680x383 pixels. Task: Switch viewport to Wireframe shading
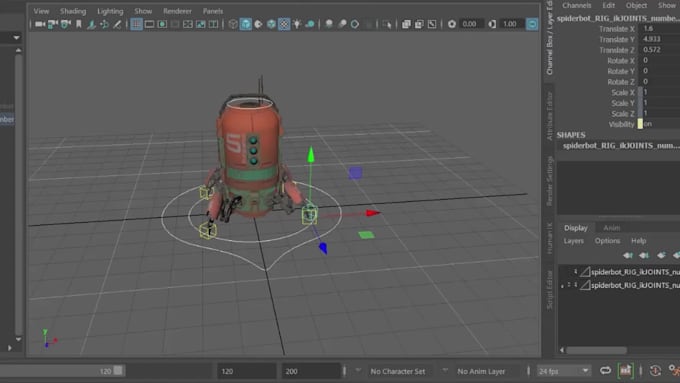[233, 24]
